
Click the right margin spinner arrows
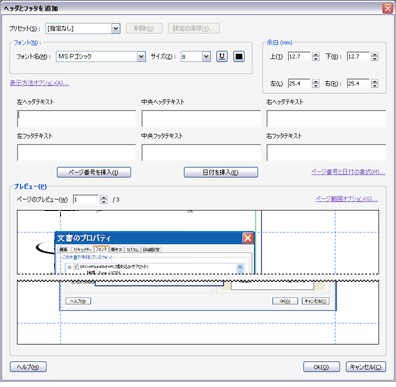pos(375,84)
